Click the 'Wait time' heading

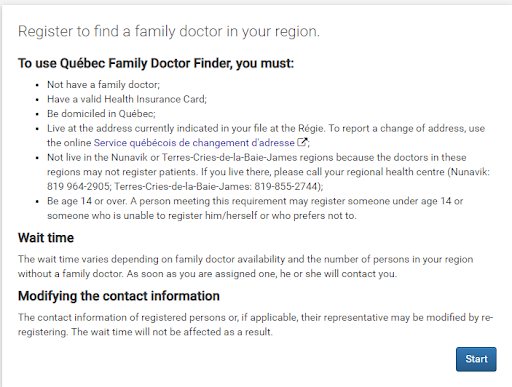tap(46, 238)
